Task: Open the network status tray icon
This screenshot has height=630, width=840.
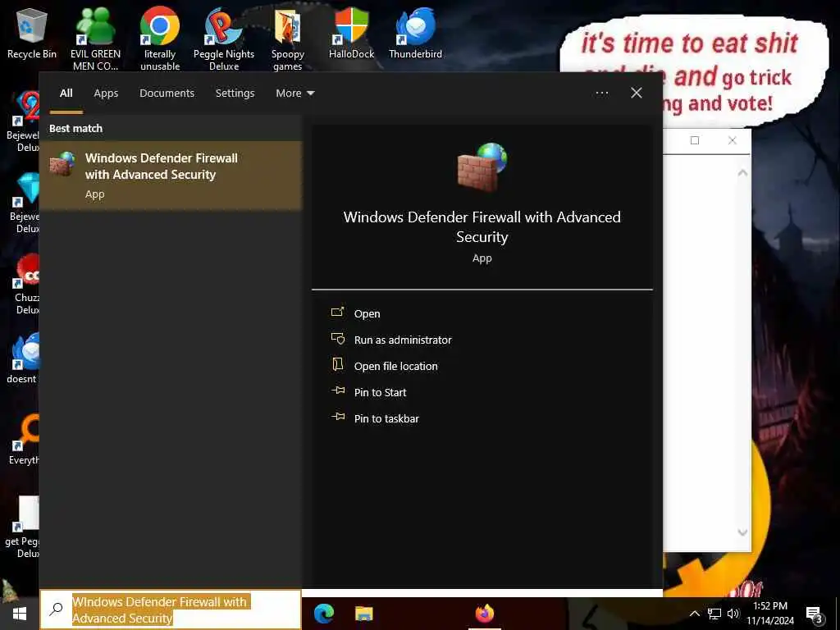Action: pyautogui.click(x=714, y=614)
